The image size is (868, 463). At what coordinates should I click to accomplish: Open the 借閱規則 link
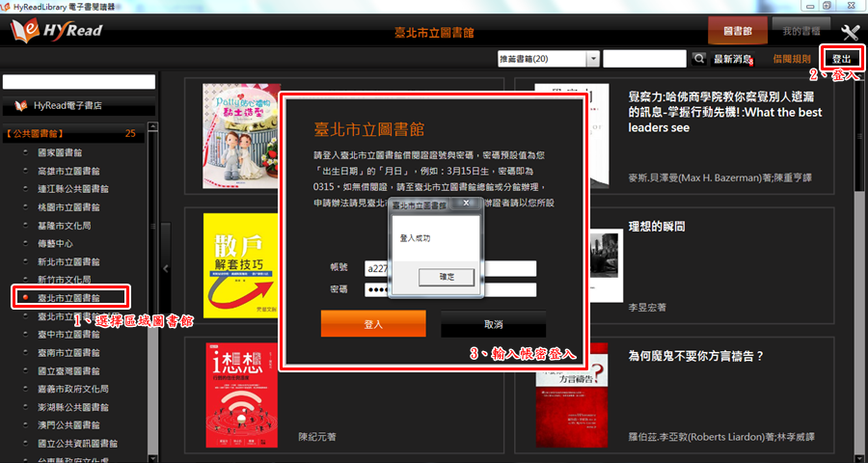click(x=791, y=60)
